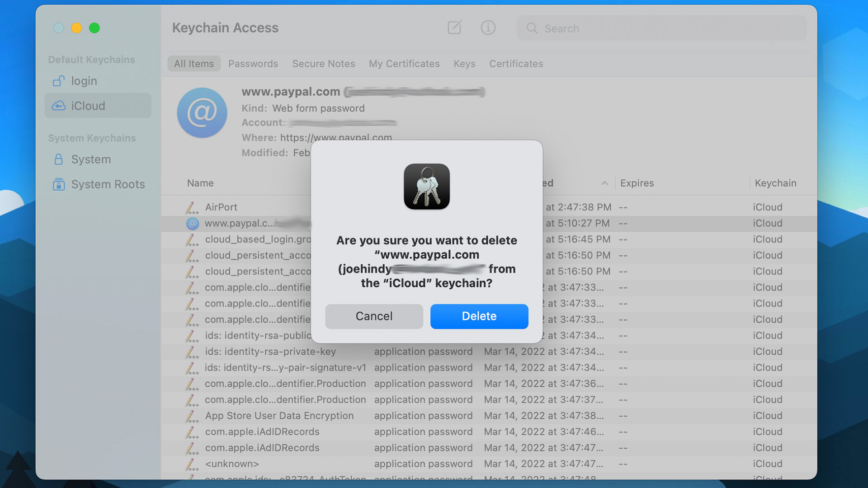Click the Cancel button in dialog
Viewport: 868px width, 488px height.
click(374, 316)
